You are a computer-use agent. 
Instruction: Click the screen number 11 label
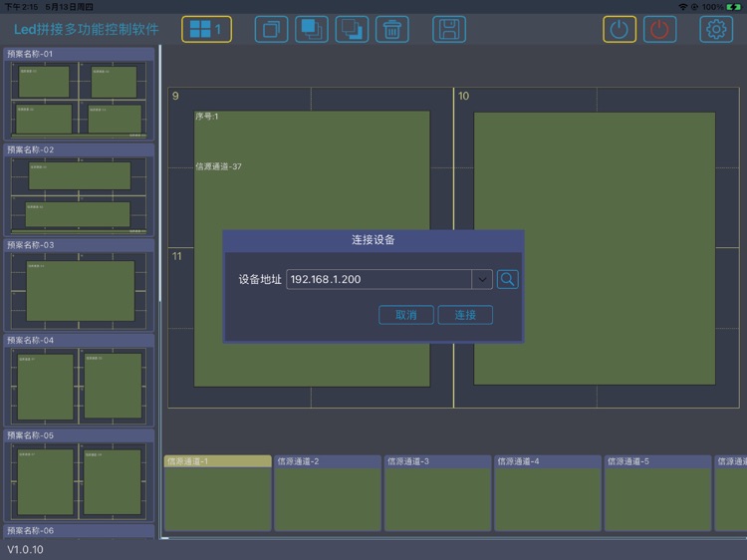click(176, 256)
